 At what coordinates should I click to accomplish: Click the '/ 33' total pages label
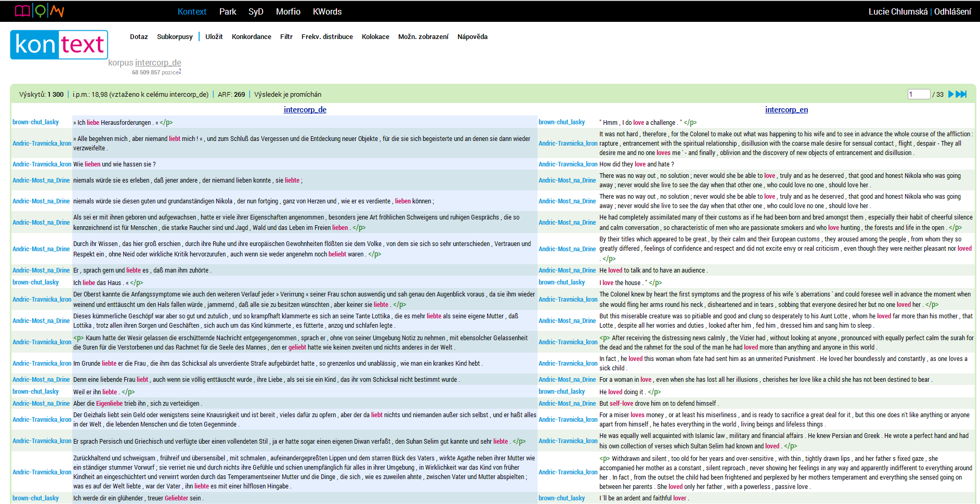(937, 95)
